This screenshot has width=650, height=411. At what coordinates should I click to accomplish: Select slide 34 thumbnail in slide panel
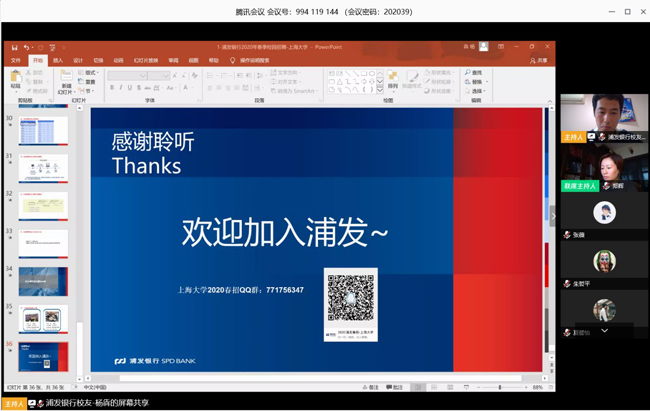click(43, 281)
